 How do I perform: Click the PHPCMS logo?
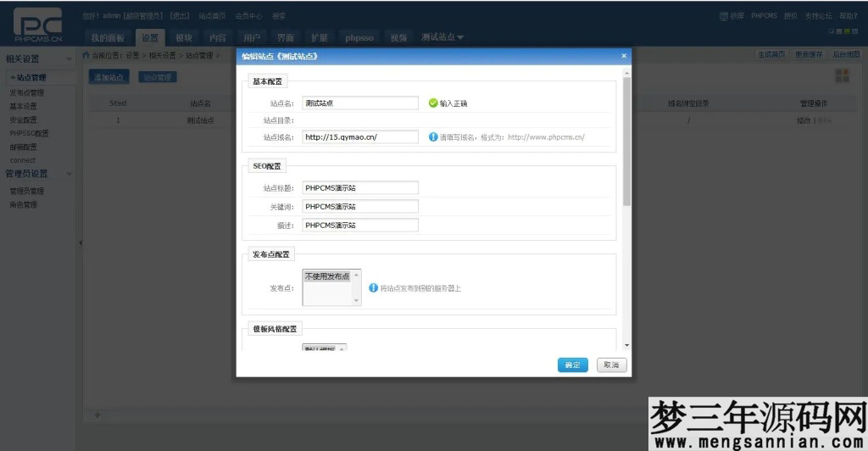point(37,25)
